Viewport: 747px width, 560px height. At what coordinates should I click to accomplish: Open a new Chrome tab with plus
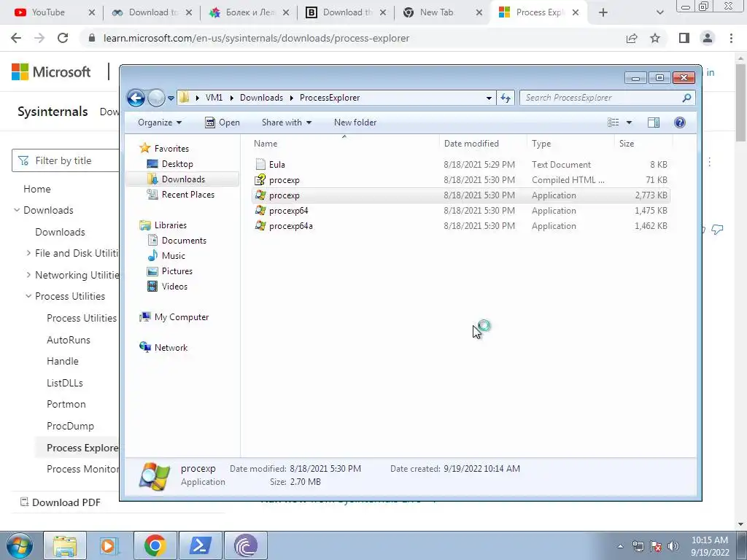point(603,12)
